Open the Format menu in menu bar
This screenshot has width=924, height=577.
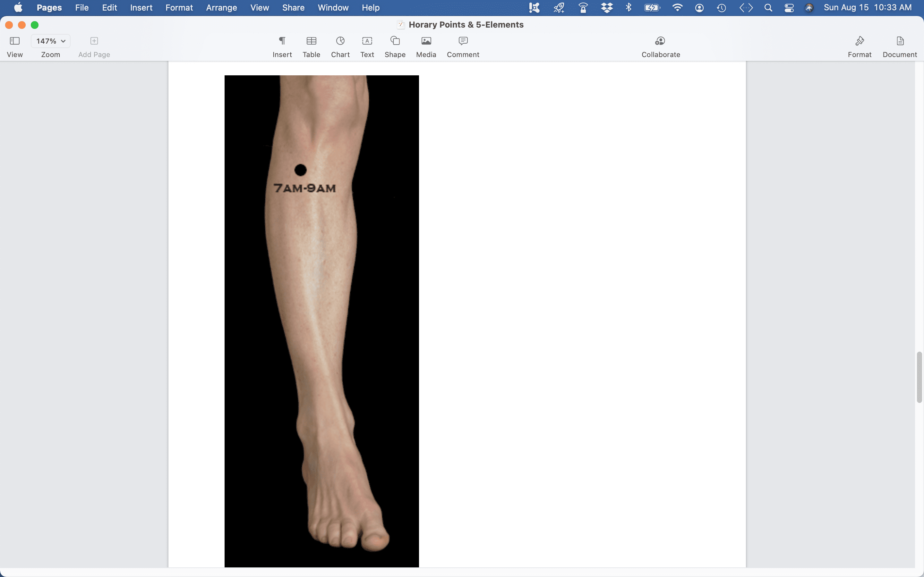click(179, 8)
